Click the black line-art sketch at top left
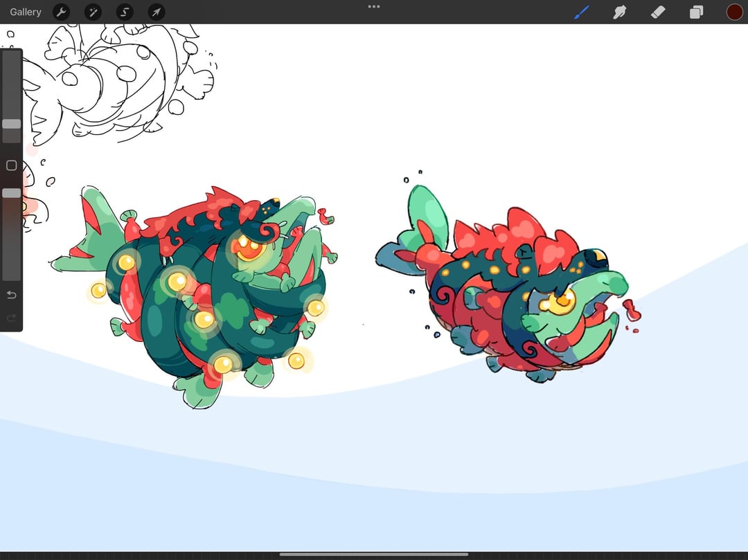 click(119, 83)
